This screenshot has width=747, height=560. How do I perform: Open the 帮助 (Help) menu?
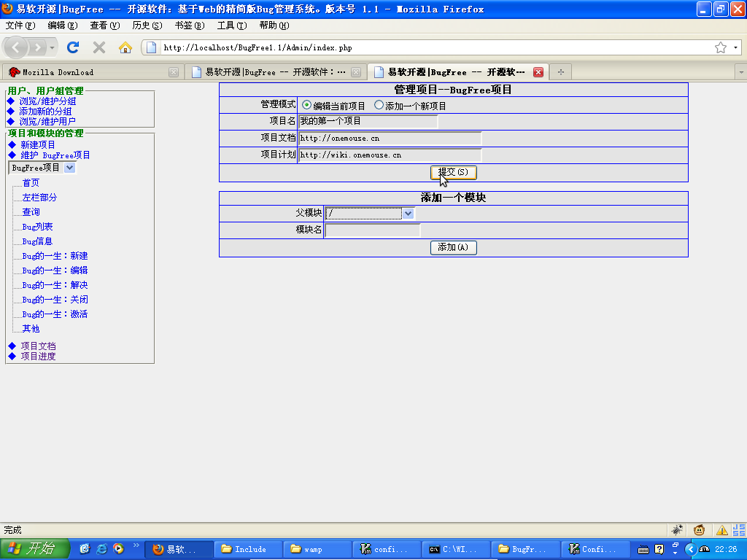pyautogui.click(x=274, y=26)
